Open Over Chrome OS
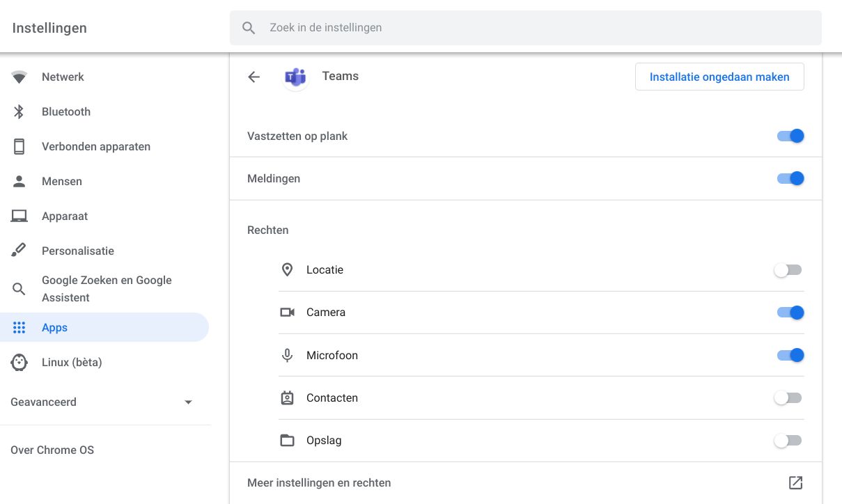The height and width of the screenshot is (504, 842). click(52, 450)
